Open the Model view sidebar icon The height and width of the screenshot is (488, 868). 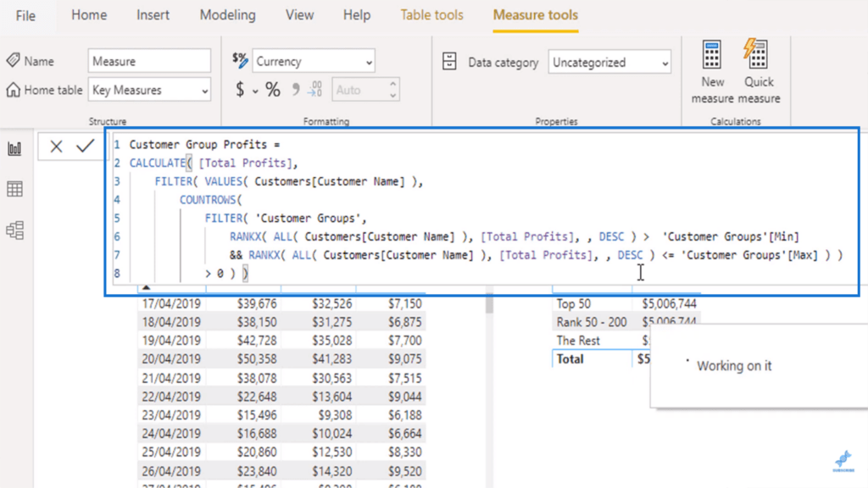(x=15, y=230)
